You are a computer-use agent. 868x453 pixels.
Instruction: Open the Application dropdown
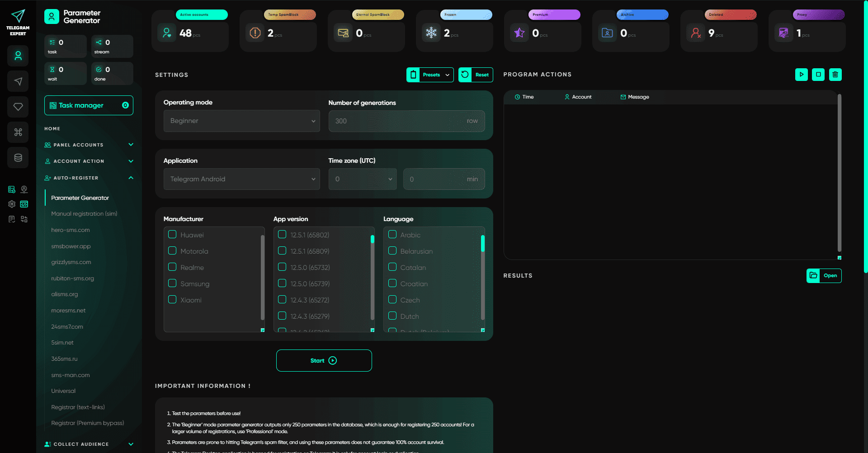pyautogui.click(x=242, y=179)
